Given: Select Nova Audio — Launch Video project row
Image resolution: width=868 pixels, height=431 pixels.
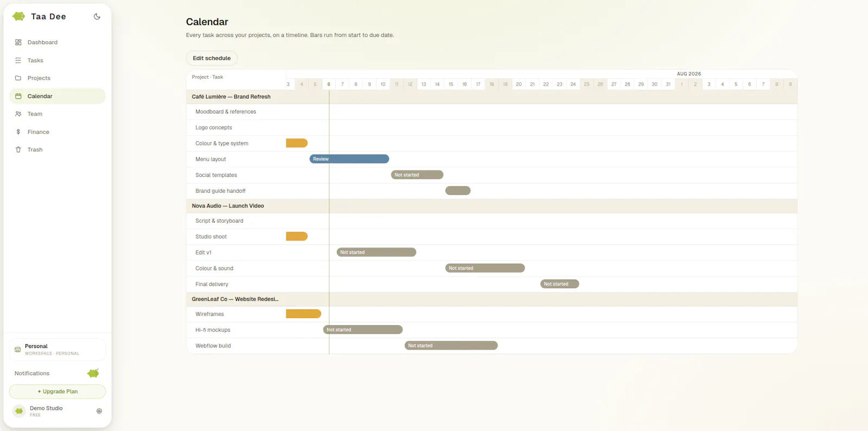Looking at the screenshot, I should [492, 206].
